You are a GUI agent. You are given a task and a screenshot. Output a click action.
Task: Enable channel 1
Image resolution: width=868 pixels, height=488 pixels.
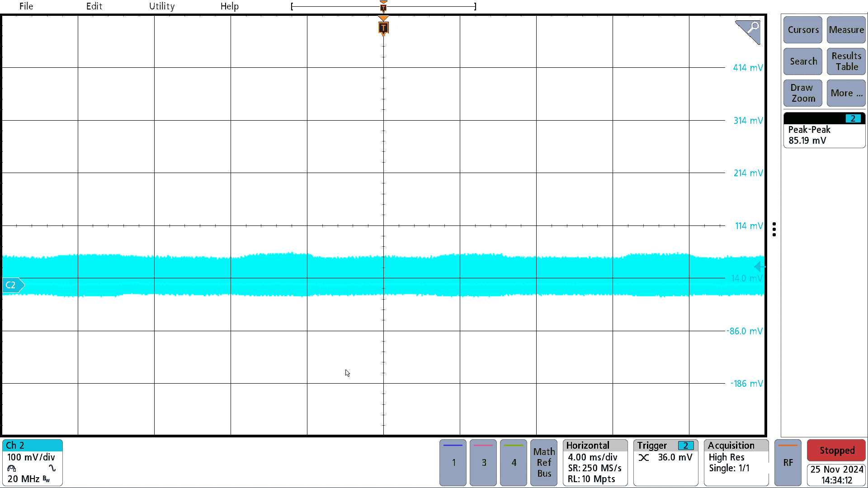coord(453,463)
